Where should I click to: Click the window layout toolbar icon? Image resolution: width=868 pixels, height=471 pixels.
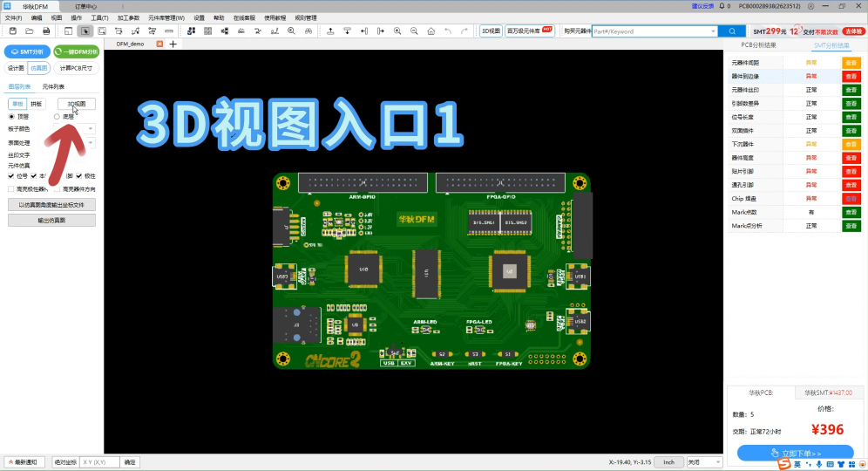click(68, 31)
